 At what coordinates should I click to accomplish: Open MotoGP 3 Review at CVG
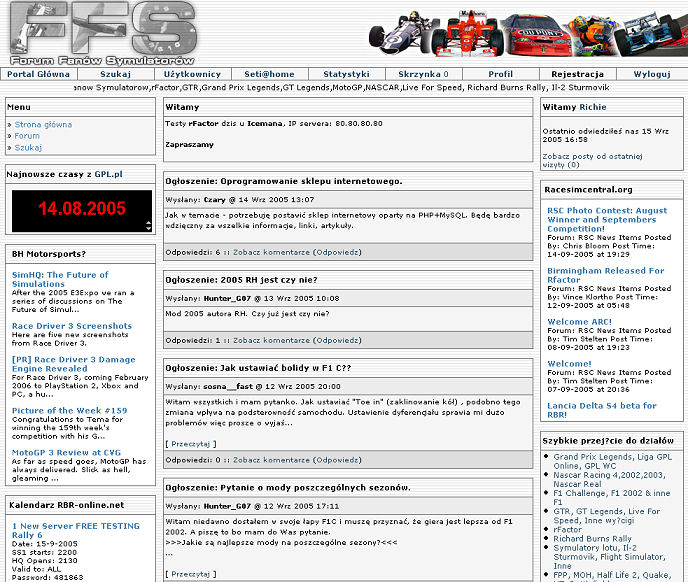66,453
